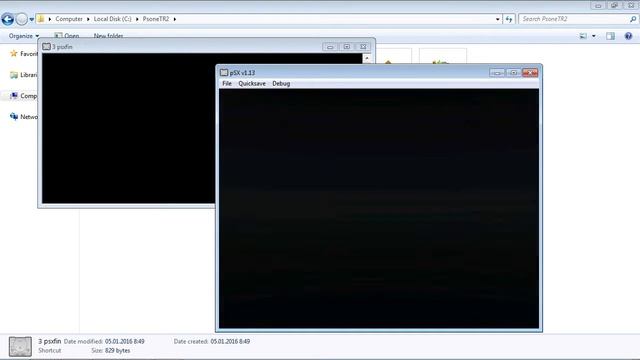Image resolution: width=640 pixels, height=360 pixels.
Task: Toggle the preview pane icon
Action: tap(611, 36)
